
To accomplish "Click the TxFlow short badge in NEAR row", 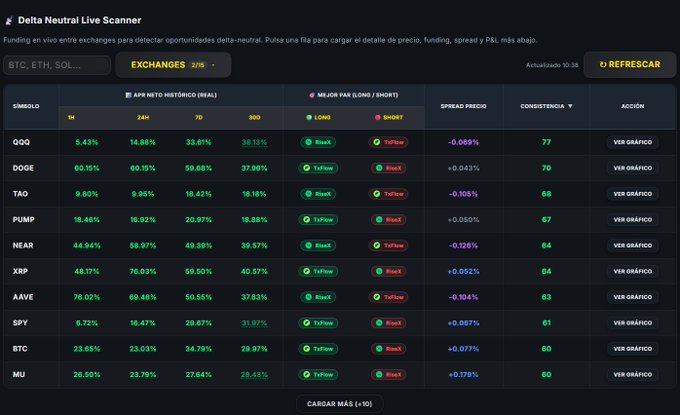I will [388, 245].
